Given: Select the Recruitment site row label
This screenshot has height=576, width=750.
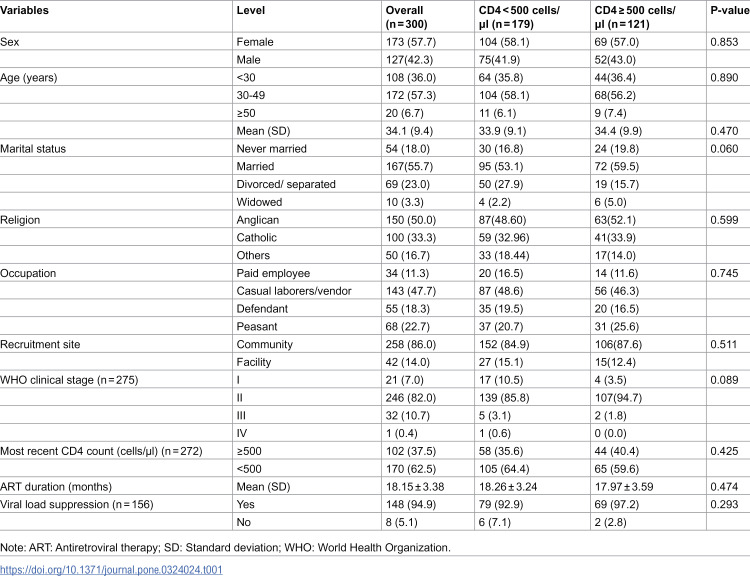Looking at the screenshot, I should coord(40,344).
